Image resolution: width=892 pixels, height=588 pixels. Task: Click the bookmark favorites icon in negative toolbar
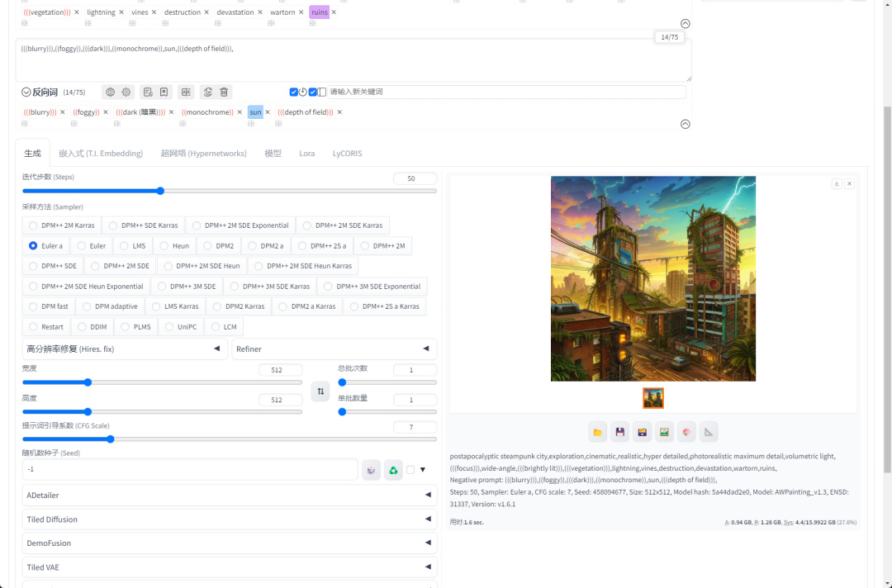point(164,92)
